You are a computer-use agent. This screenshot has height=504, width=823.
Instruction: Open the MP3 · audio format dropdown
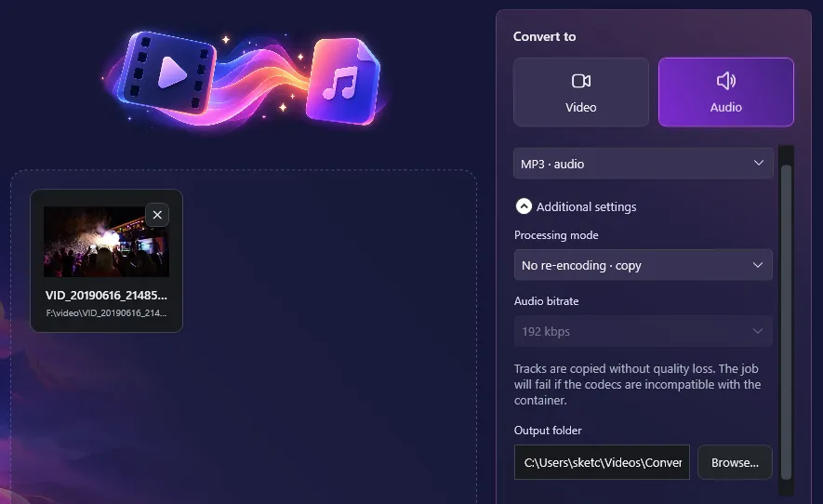click(x=643, y=164)
